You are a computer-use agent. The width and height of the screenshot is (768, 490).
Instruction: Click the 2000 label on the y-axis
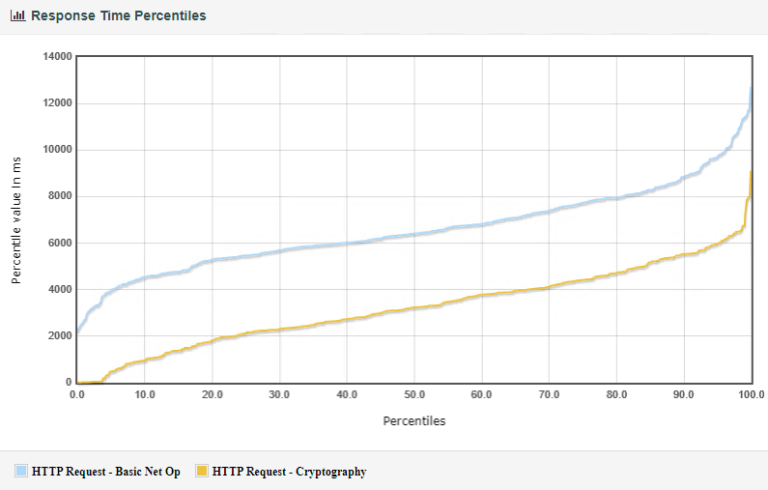click(60, 336)
